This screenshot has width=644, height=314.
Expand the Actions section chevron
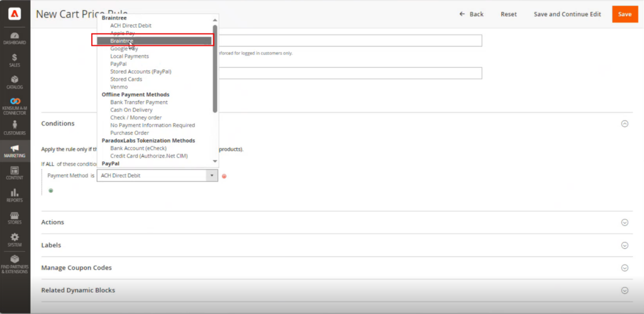click(x=625, y=222)
